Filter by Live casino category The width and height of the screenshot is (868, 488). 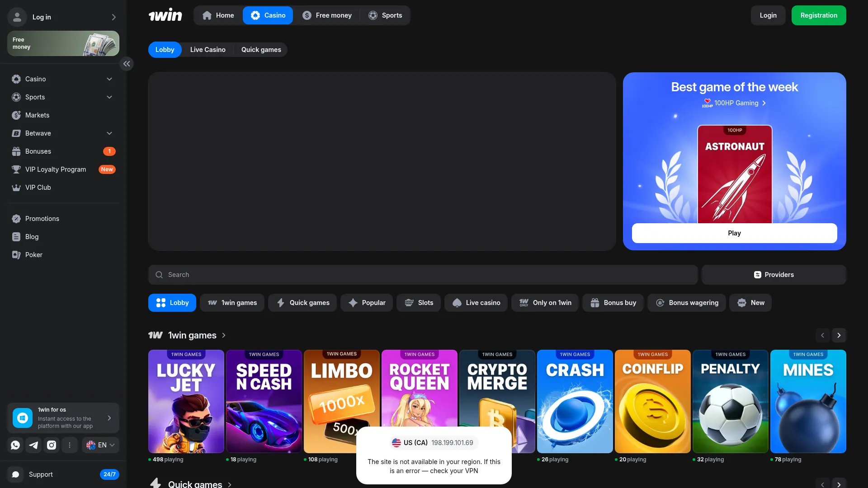(476, 303)
